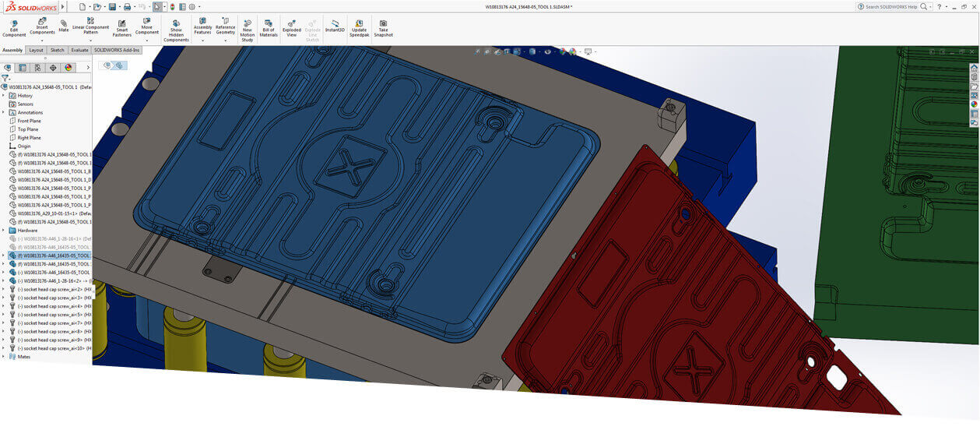
Task: Click the Search SOLIDWORKS Help field
Action: pos(888,6)
